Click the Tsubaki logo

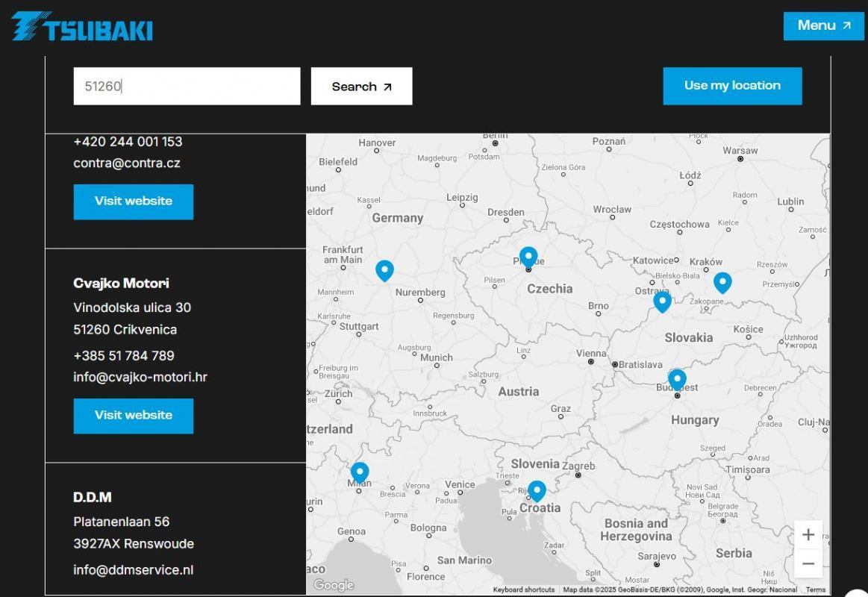tap(82, 26)
